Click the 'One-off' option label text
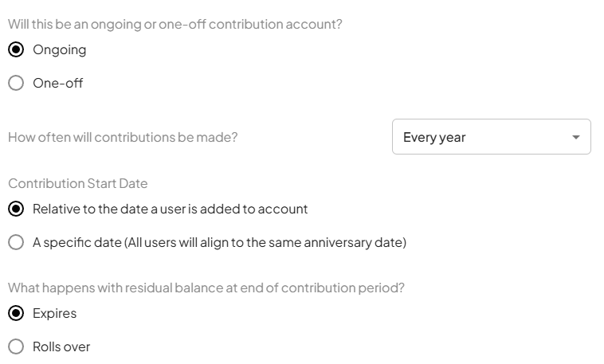Screen dimensions: 604x364 [57, 83]
